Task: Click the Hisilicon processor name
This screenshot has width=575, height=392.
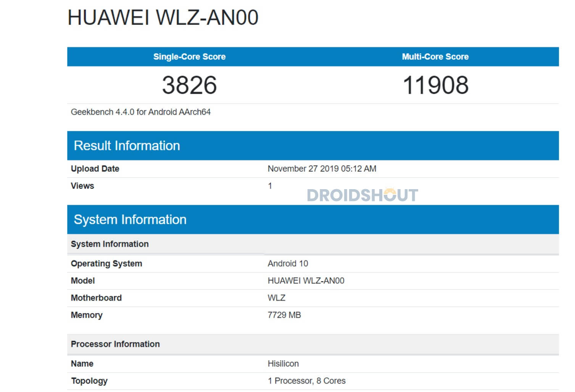Action: [x=283, y=364]
